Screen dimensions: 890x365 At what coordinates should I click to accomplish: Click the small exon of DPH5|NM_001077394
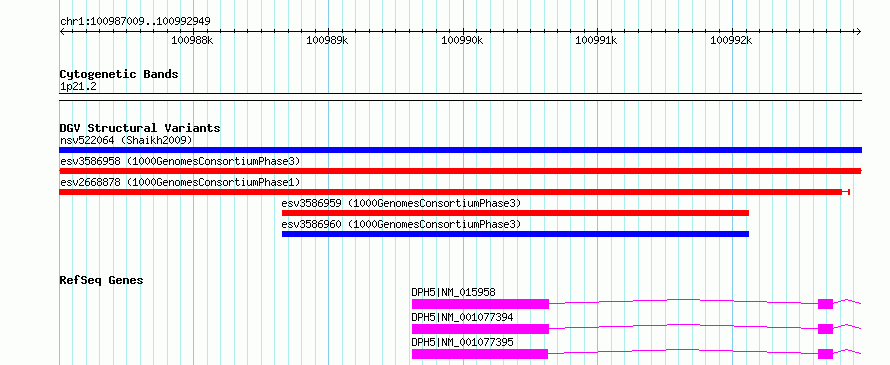coord(825,329)
